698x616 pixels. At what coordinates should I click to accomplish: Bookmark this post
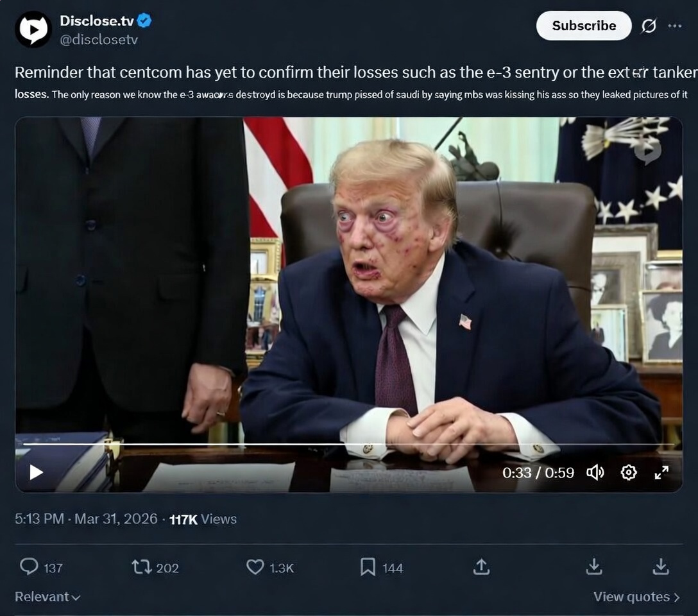pos(368,567)
